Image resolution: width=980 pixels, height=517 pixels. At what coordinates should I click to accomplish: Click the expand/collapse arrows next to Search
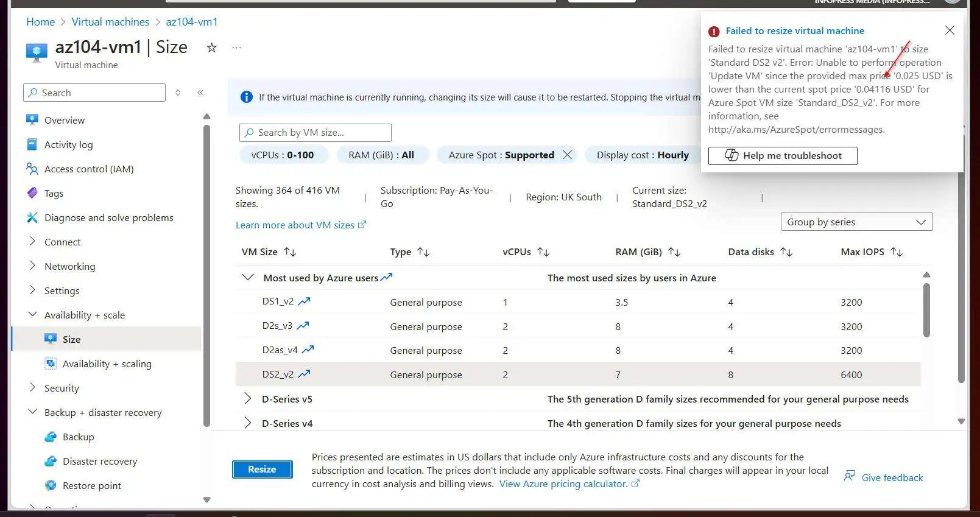(178, 93)
